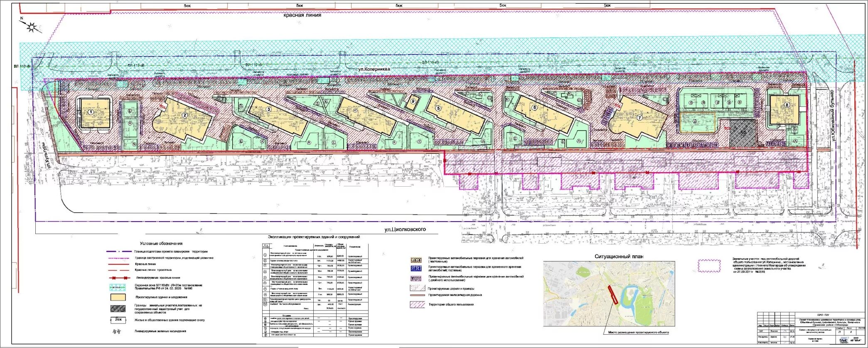868x348 pixels.
Task: Select building number 3 circle marker
Action: point(269,110)
